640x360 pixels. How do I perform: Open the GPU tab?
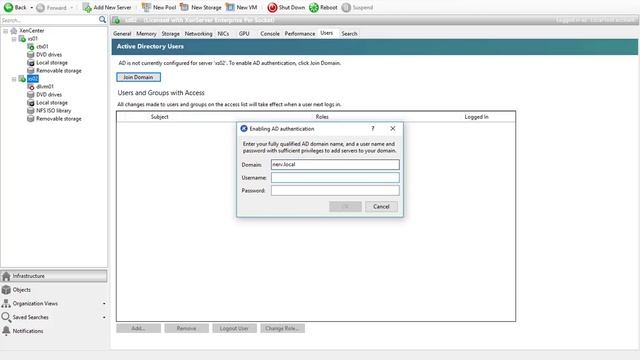[244, 33]
